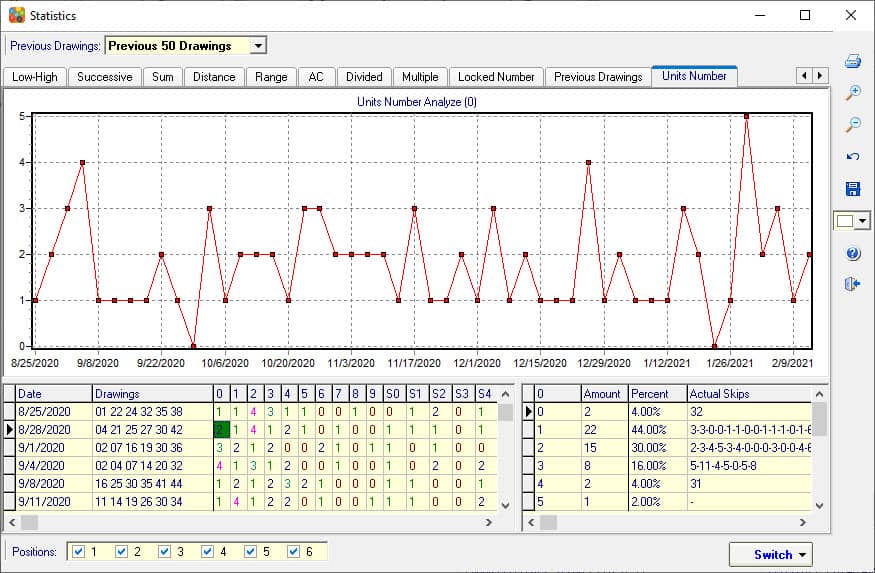
Task: Click the chart peak data point at value 5
Action: click(746, 116)
